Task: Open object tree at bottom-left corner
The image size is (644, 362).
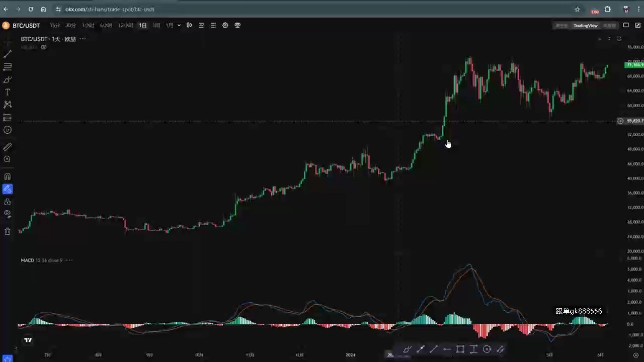Action: pos(7,358)
